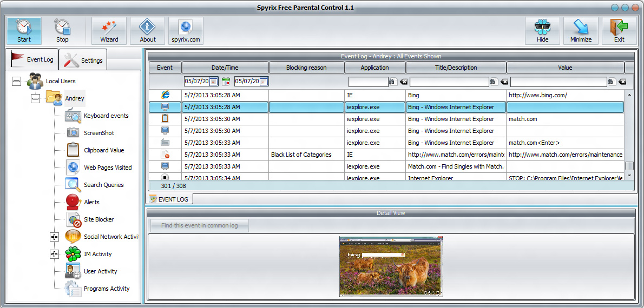Open Social Network Activity icon
Screen dimensions: 644x308
pos(73,237)
